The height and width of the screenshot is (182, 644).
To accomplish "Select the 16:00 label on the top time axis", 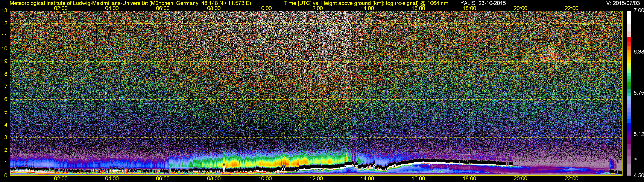I will click(x=418, y=8).
